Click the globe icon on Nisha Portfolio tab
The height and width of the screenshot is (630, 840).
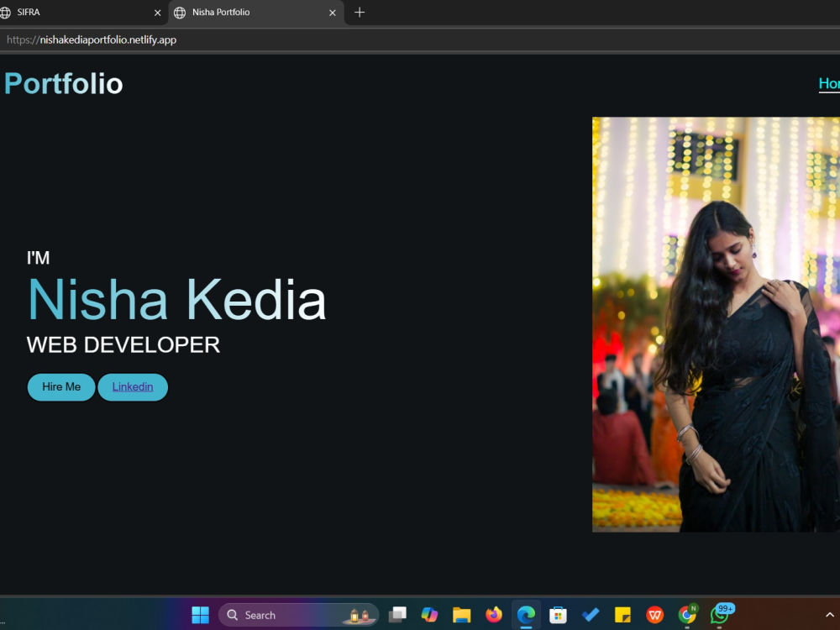pos(180,13)
